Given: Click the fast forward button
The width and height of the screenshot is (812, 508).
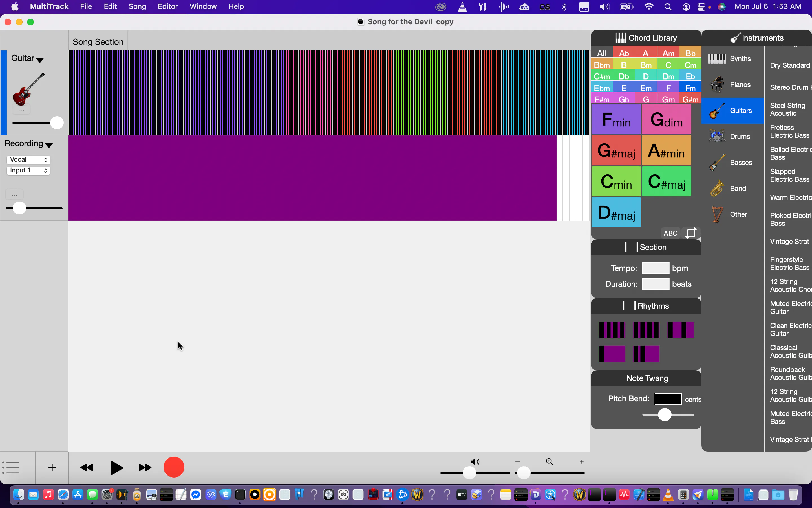Looking at the screenshot, I should point(145,468).
